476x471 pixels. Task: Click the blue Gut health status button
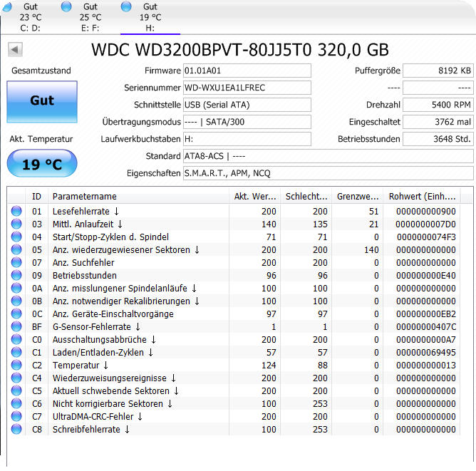(41, 101)
